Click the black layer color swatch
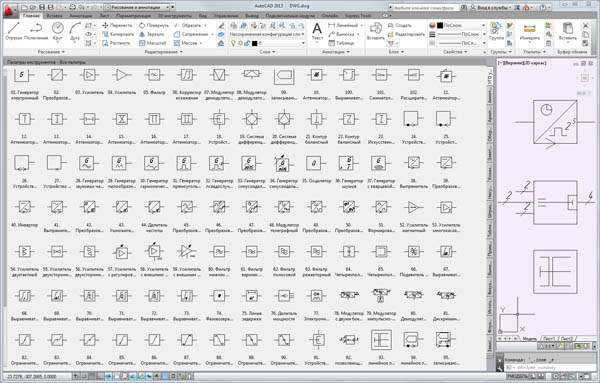Image resolution: width=600 pixels, height=383 pixels. [x=254, y=43]
